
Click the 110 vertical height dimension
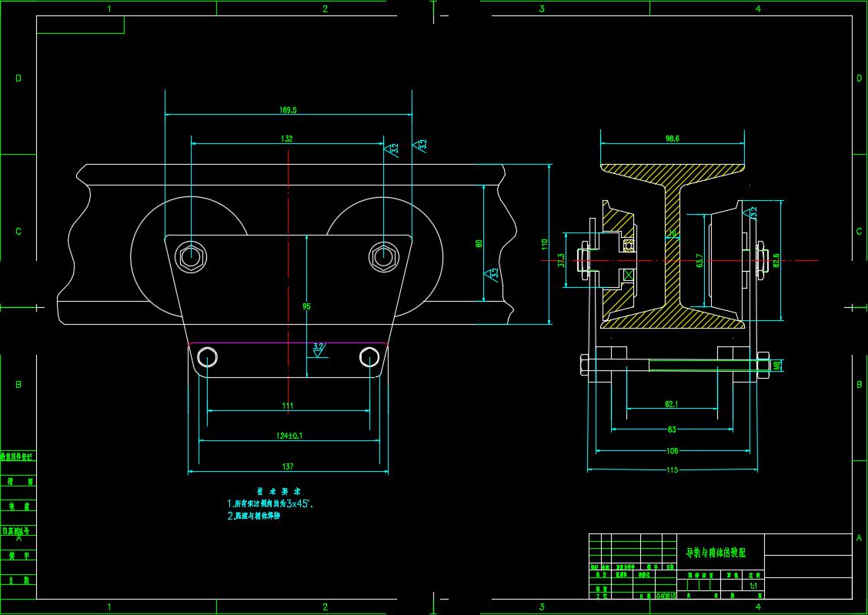[x=545, y=244]
